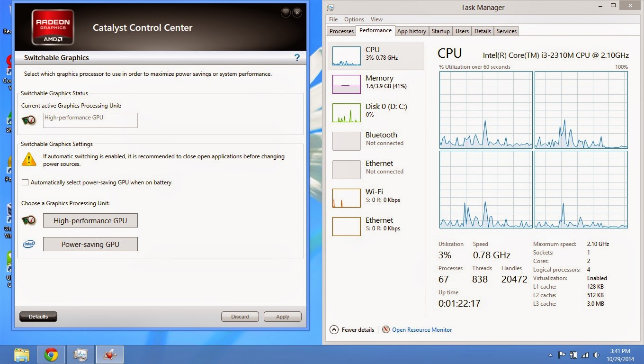Click the network signal tray icon

(585, 355)
